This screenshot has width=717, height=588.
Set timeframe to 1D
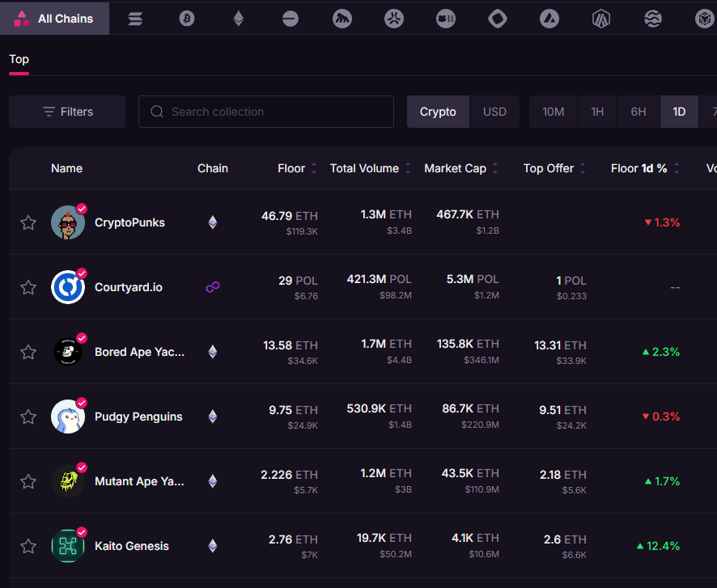(679, 112)
